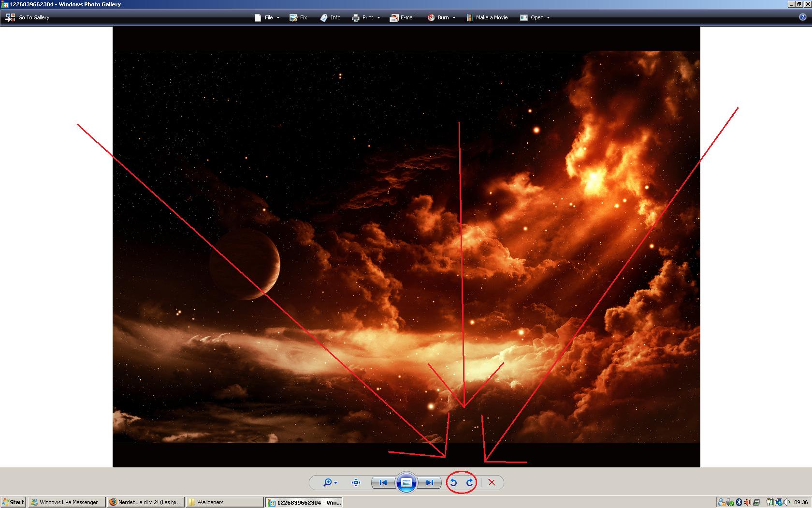Screen dimensions: 812x508
Task: Click the Burn disc icon
Action: [431, 17]
